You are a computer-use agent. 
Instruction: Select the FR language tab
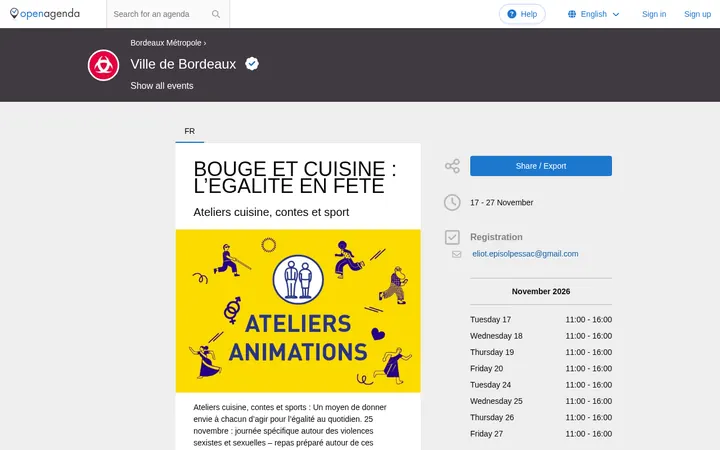pos(190,131)
